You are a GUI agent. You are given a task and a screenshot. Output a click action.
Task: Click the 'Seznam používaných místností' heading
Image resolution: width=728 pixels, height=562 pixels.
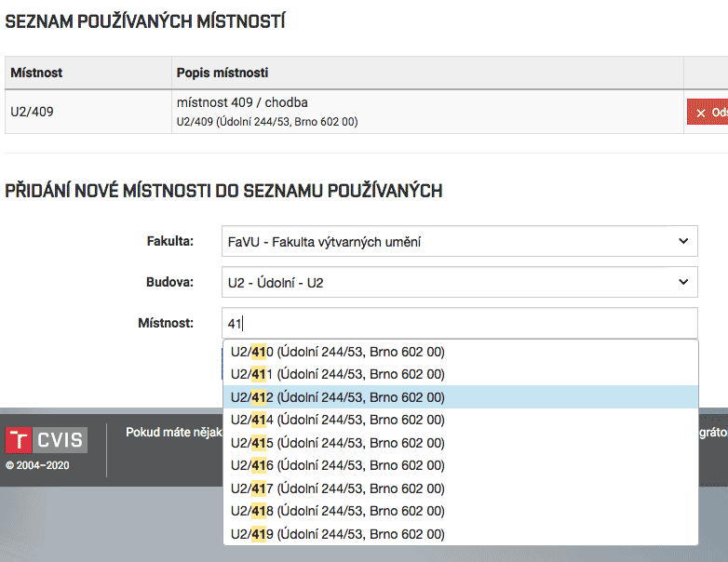click(x=145, y=21)
